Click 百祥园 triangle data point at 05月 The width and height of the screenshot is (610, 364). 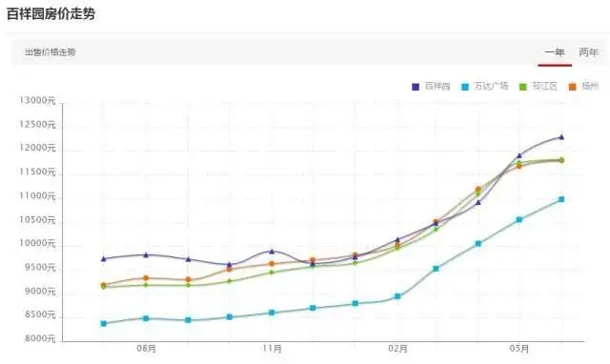pyautogui.click(x=519, y=155)
